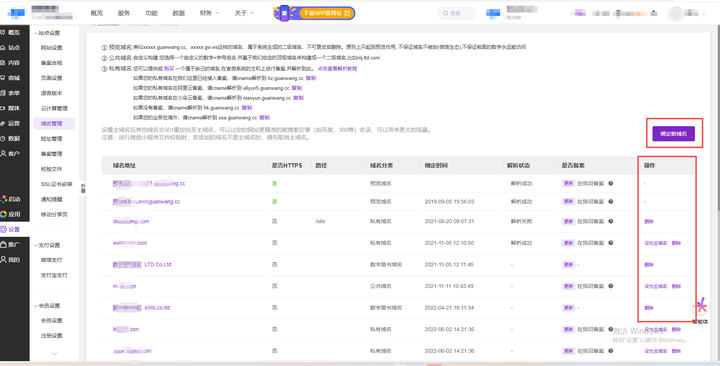
Task: Open 概览 in the dark sidebar
Action: (x=10, y=33)
